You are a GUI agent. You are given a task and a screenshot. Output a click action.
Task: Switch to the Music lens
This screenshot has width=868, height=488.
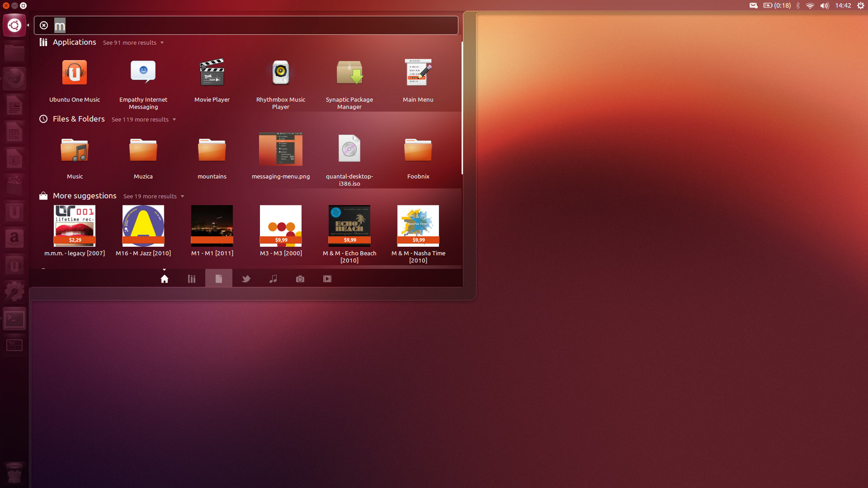(x=273, y=278)
